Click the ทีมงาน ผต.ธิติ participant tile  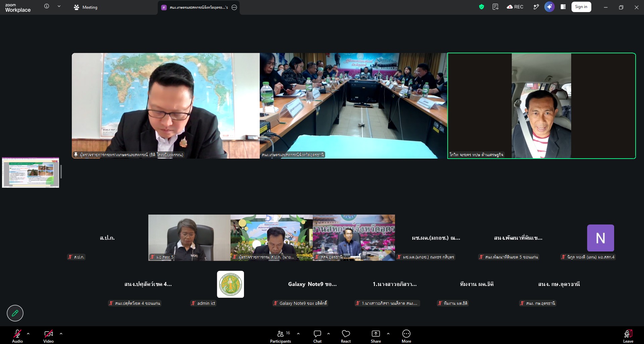(x=477, y=284)
